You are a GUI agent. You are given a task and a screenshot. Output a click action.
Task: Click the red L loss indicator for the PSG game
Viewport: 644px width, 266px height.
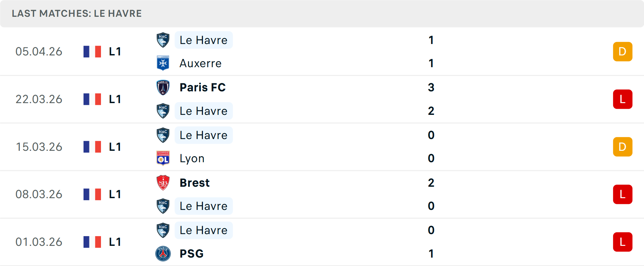click(x=623, y=242)
